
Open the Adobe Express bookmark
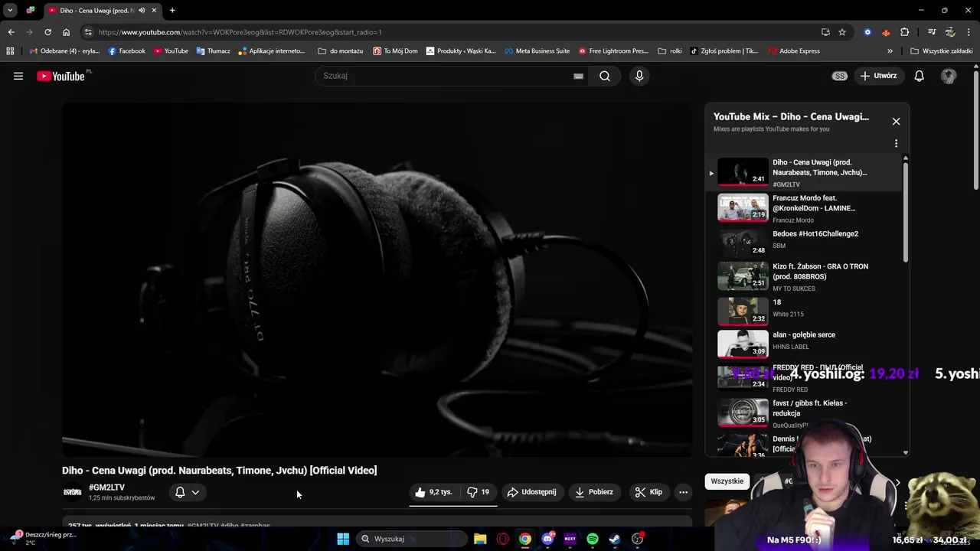click(x=794, y=51)
